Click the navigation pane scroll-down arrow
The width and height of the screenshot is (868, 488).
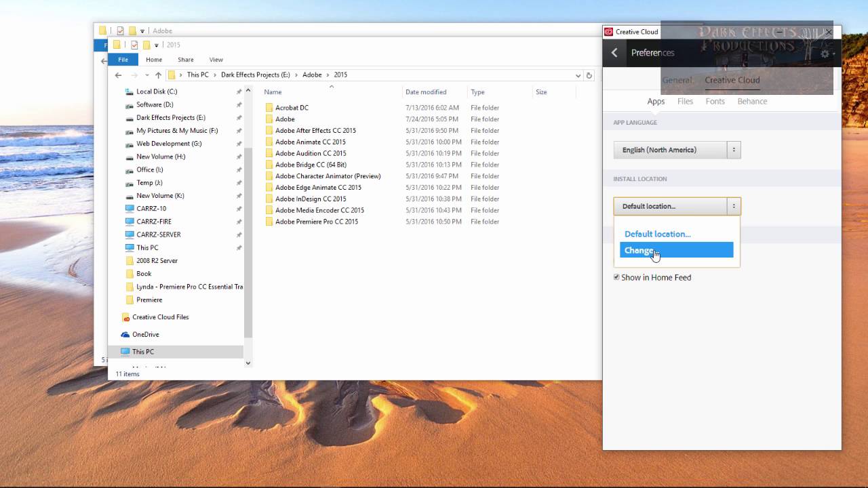tap(248, 363)
